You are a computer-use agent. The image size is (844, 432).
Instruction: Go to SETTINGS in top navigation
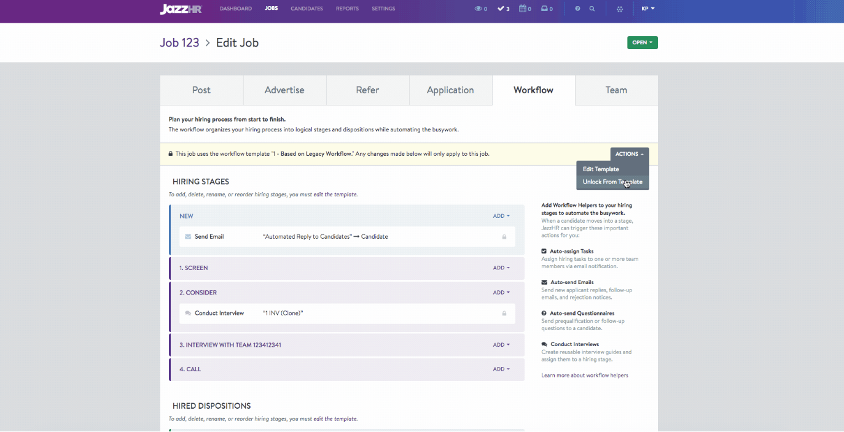[383, 9]
